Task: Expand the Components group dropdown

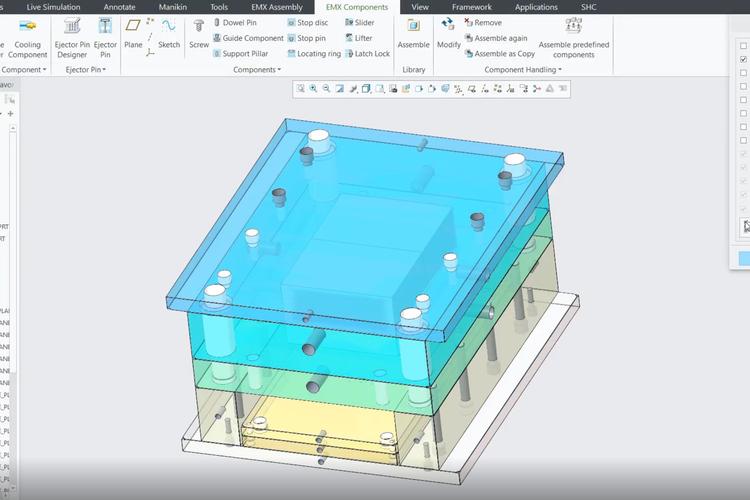Action: pyautogui.click(x=257, y=70)
